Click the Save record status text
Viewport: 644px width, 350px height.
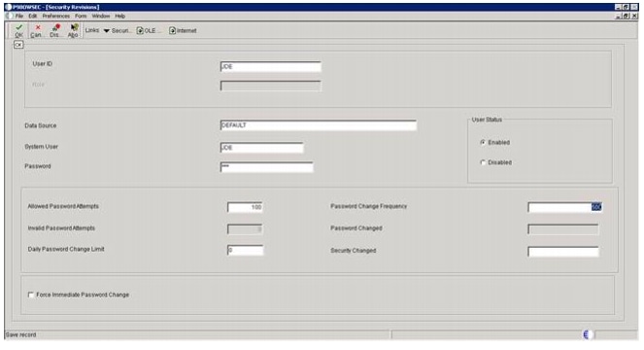pyautogui.click(x=21, y=334)
